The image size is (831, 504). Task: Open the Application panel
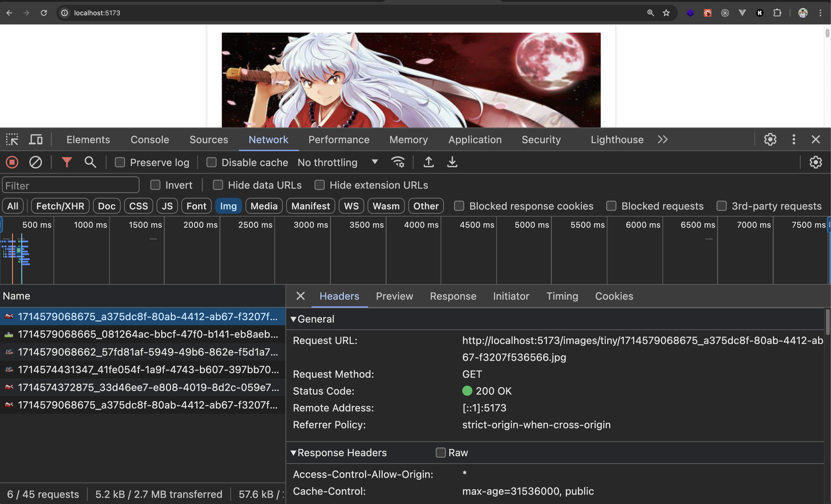coord(475,139)
